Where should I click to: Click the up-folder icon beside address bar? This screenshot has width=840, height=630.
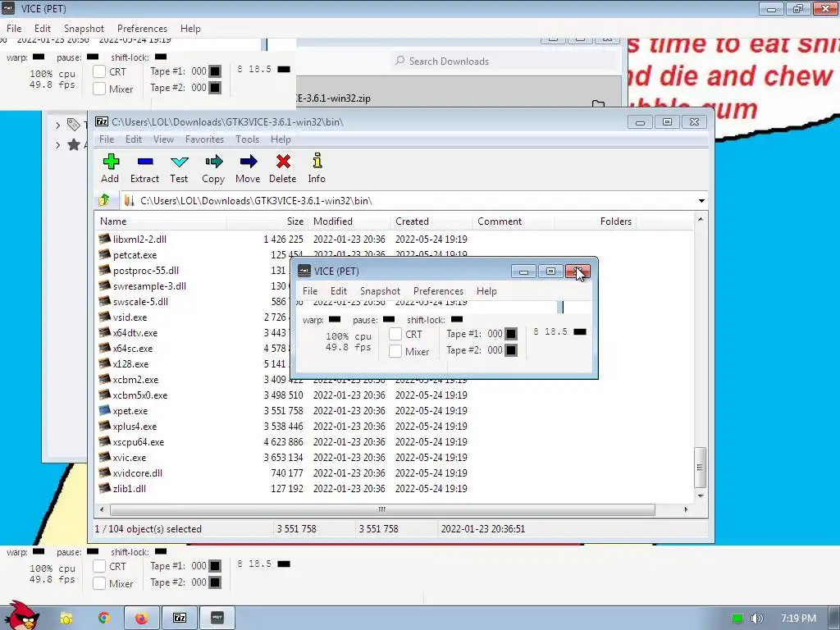click(104, 200)
